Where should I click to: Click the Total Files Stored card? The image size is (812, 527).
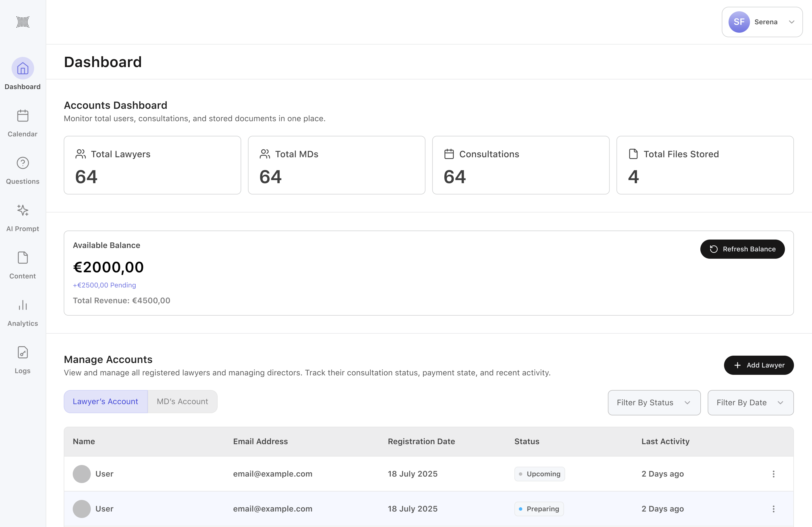(705, 165)
